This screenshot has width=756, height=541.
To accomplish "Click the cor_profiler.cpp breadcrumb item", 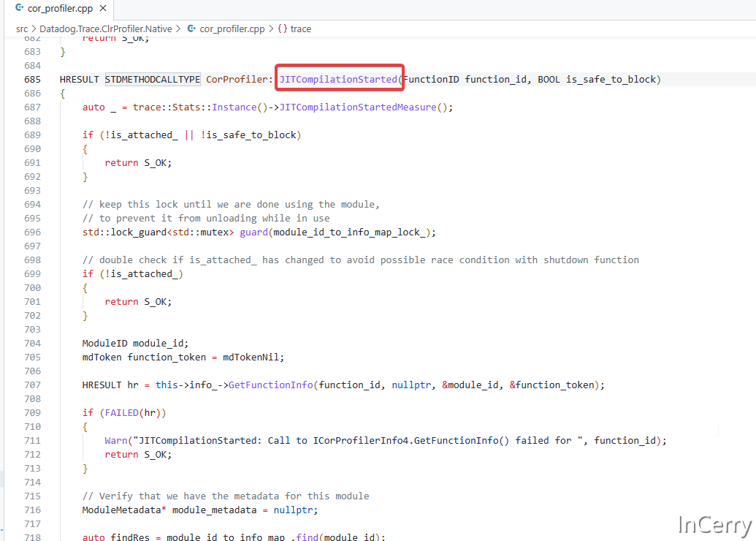I will [232, 29].
